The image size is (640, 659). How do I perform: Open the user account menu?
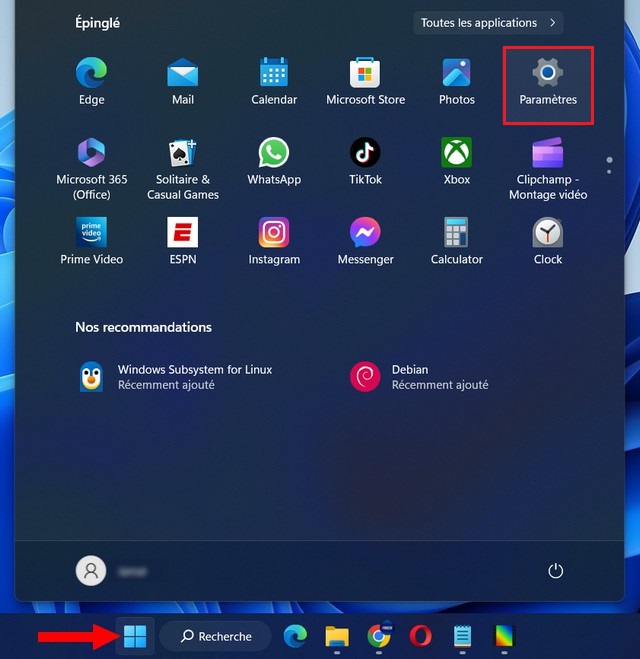(111, 571)
